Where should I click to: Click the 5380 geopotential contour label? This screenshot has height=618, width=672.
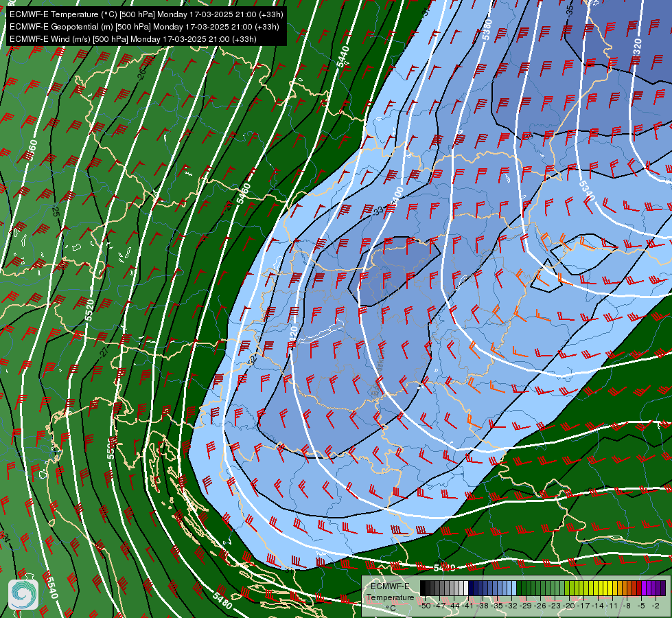pos(487,29)
